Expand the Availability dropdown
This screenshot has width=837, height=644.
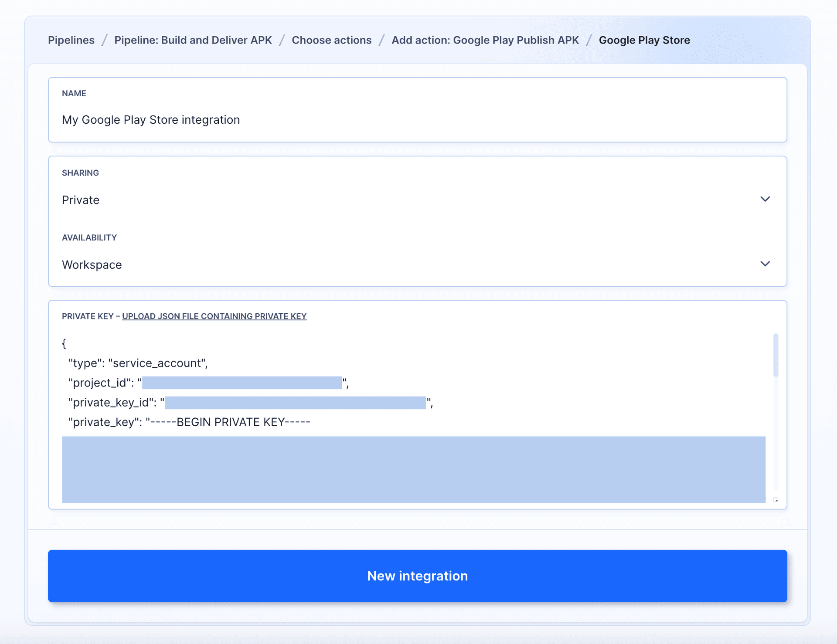(x=765, y=264)
